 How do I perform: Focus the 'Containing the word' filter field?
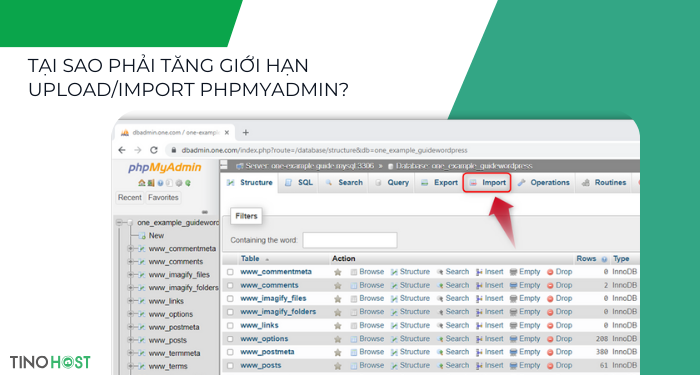click(x=350, y=240)
